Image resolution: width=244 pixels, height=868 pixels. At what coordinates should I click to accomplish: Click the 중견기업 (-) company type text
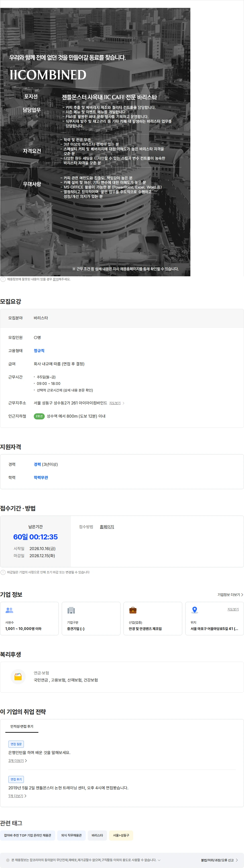tap(75, 628)
